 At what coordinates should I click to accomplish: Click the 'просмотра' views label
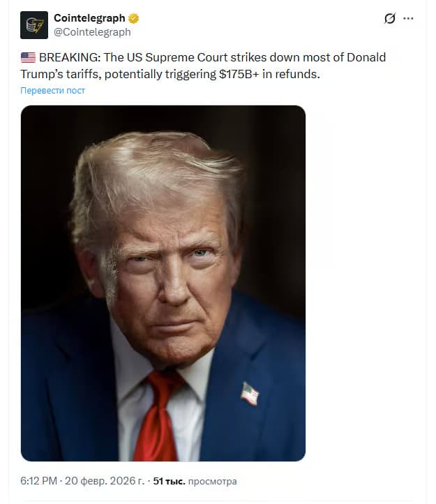212,482
